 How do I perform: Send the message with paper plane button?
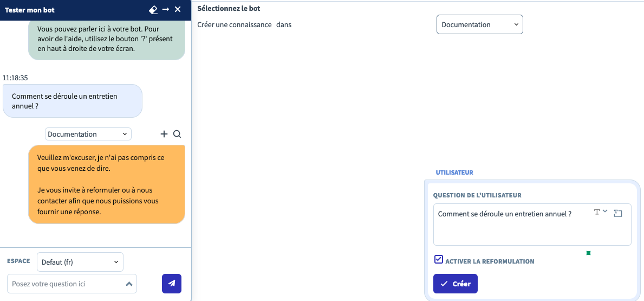[x=172, y=283]
